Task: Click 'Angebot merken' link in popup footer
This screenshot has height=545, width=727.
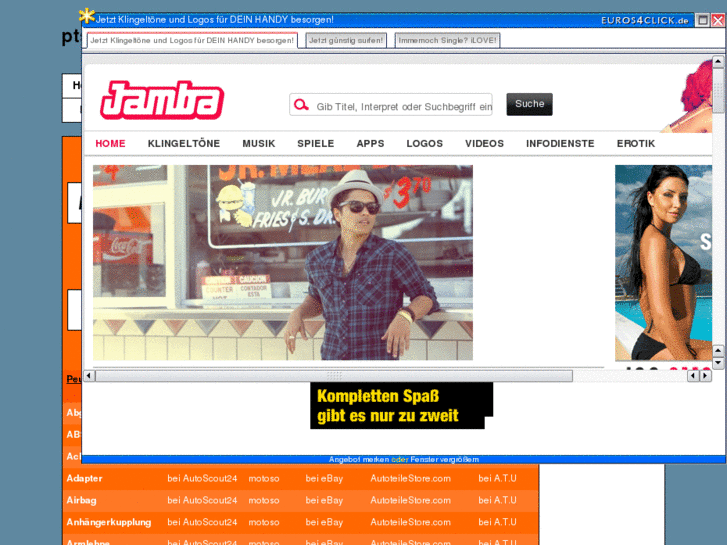Action: point(359,459)
